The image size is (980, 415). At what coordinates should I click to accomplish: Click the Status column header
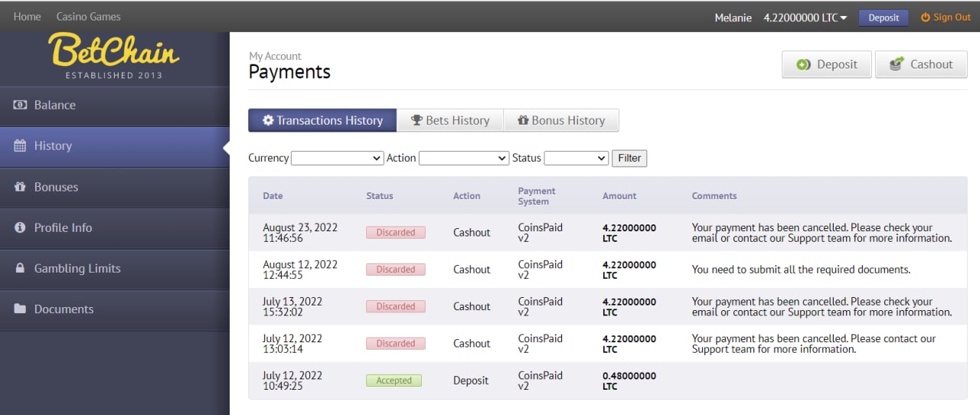pyautogui.click(x=380, y=196)
